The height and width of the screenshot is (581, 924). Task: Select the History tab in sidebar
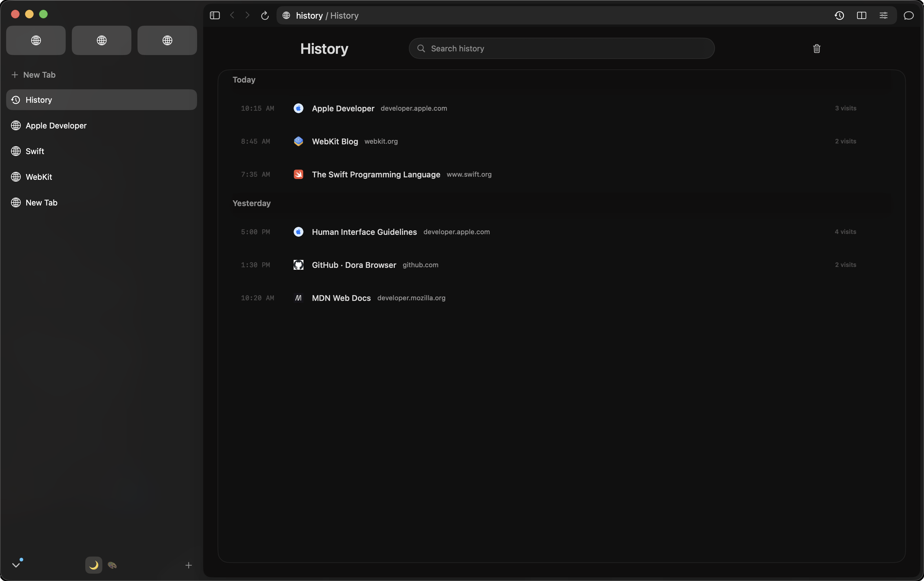pos(102,100)
